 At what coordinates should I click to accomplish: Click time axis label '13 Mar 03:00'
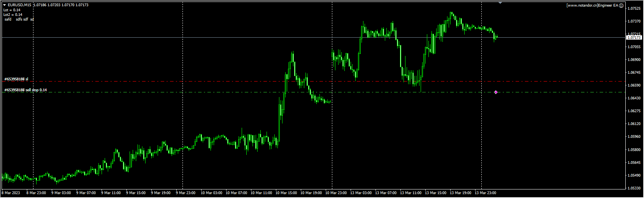pyautogui.click(x=361, y=193)
